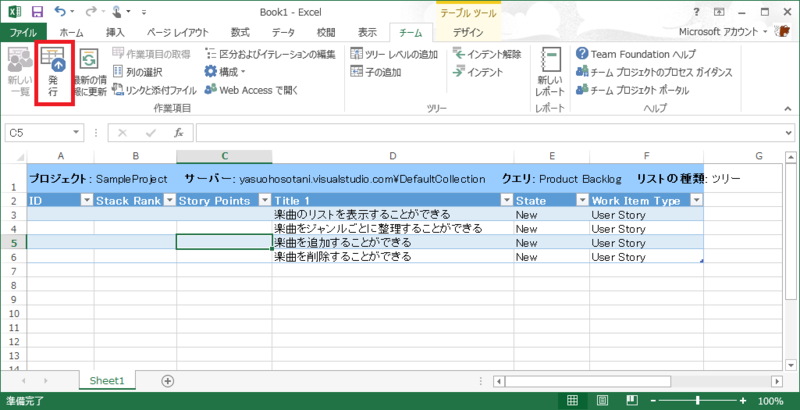Click zoom out minus button
The height and width of the screenshot is (410, 800).
pos(653,400)
